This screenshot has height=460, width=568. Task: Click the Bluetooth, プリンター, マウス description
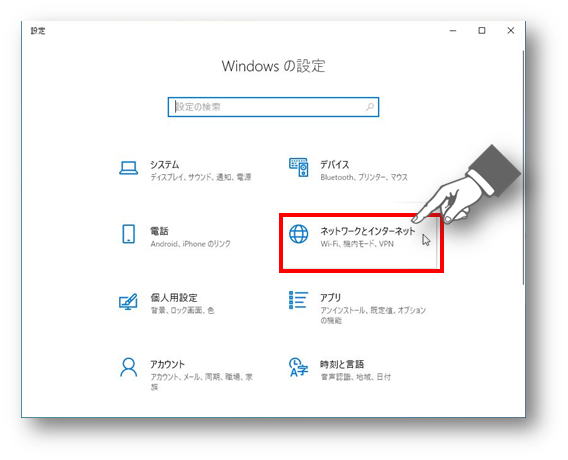[x=364, y=177]
